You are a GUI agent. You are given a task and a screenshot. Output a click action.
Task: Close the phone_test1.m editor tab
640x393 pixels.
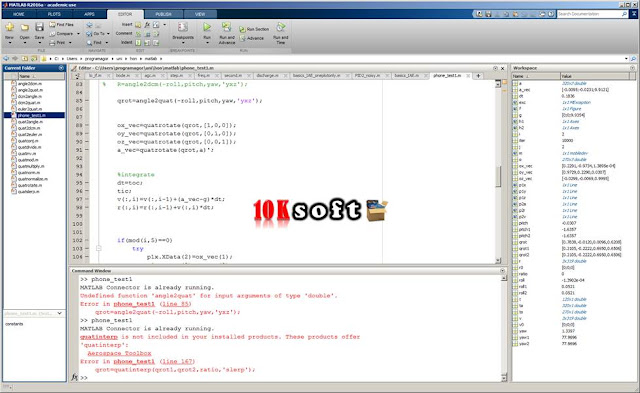pos(468,76)
